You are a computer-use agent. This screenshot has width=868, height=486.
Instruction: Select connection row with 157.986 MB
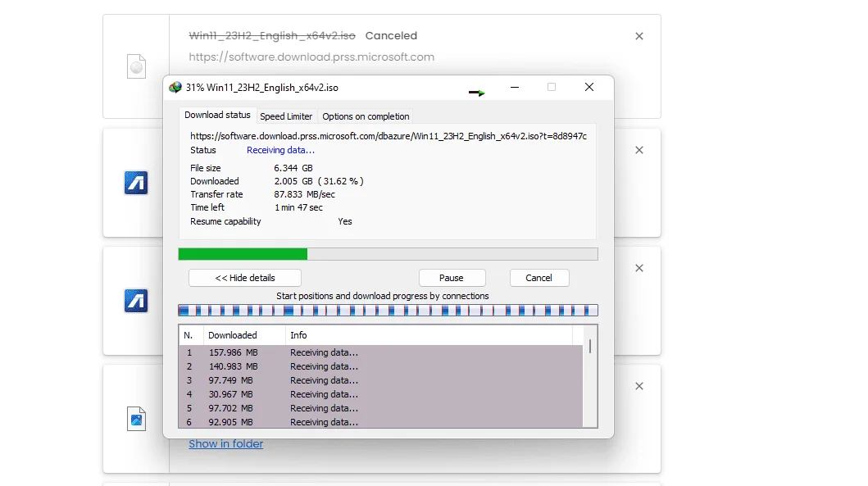tap(381, 352)
